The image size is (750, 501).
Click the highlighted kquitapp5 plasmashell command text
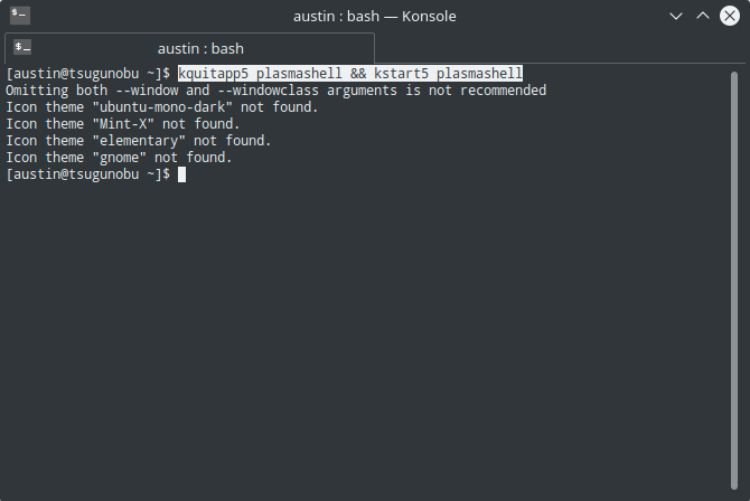tap(350, 73)
